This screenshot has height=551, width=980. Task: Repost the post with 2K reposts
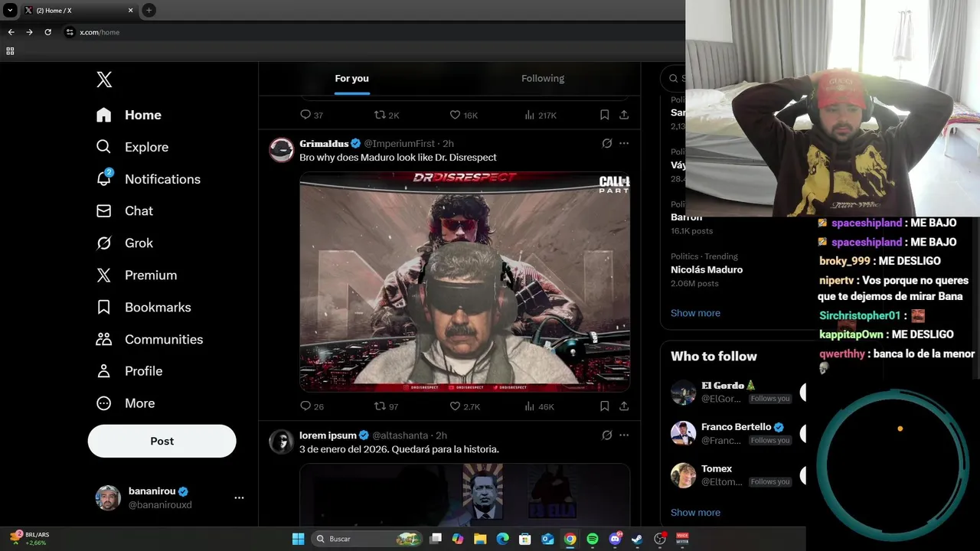387,115
